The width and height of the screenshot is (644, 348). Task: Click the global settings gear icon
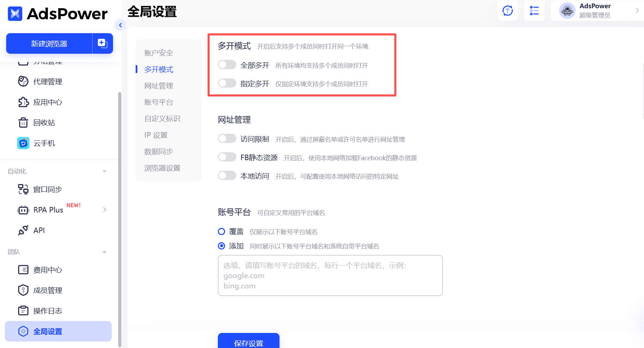click(23, 331)
